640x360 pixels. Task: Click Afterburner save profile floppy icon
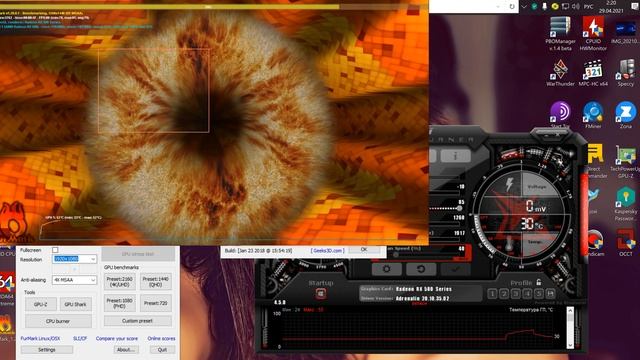[x=551, y=293]
